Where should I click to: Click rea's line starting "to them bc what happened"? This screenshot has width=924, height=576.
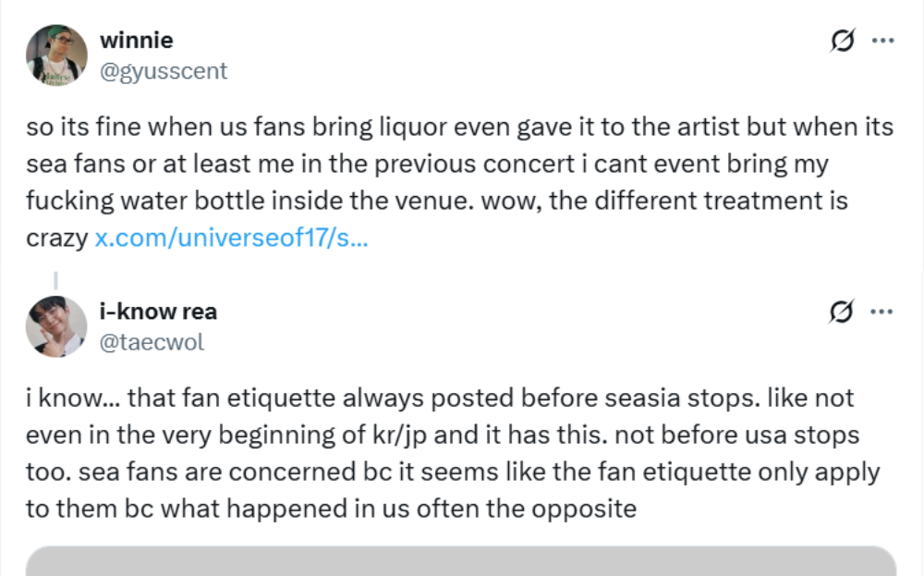331,509
